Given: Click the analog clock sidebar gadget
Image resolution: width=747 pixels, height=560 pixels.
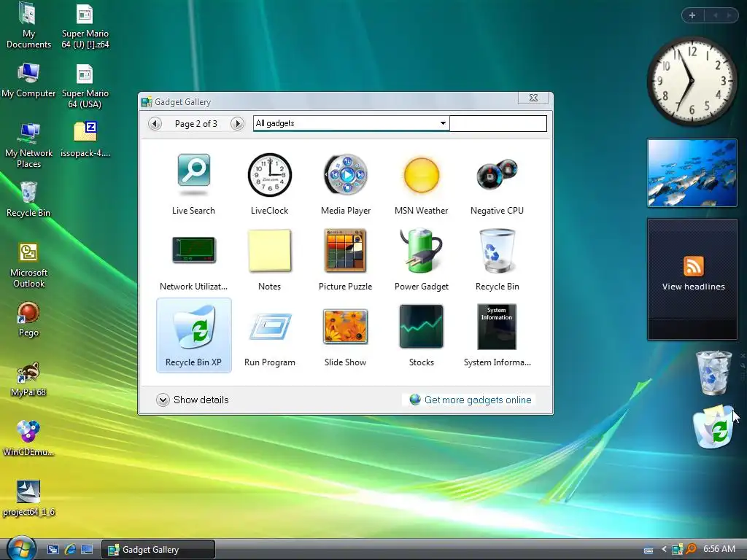Looking at the screenshot, I should click(x=692, y=81).
